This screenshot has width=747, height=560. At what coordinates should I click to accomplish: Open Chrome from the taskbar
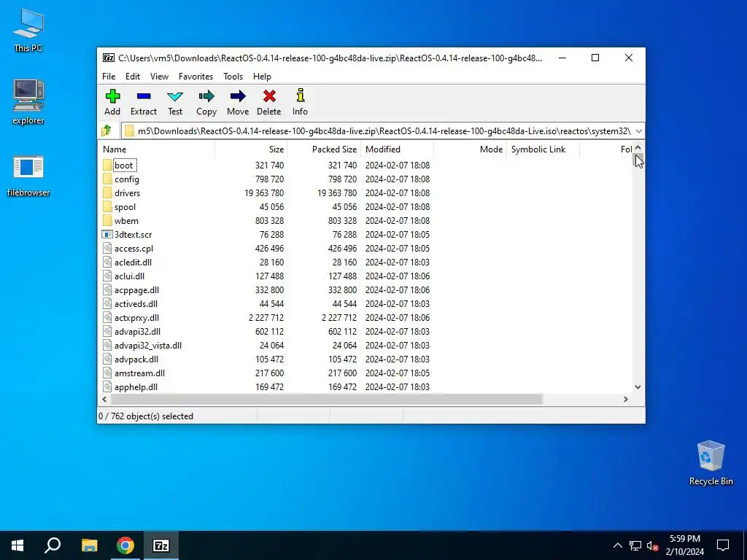(125, 545)
